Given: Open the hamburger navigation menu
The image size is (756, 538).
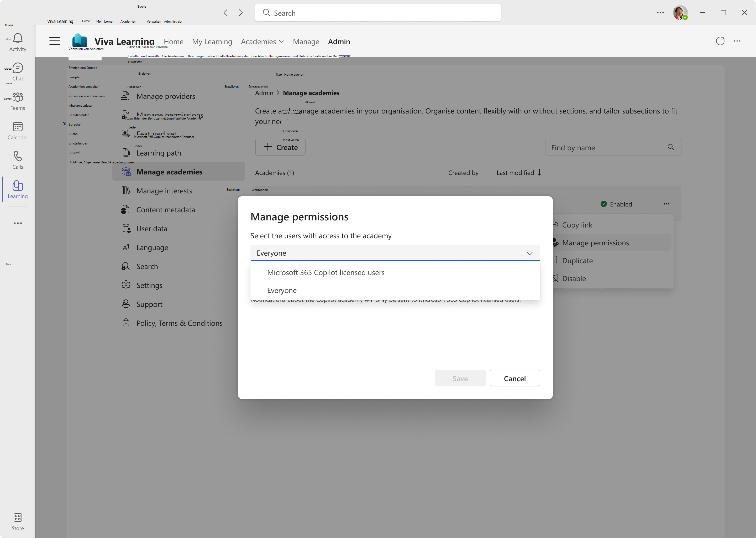Looking at the screenshot, I should point(54,41).
